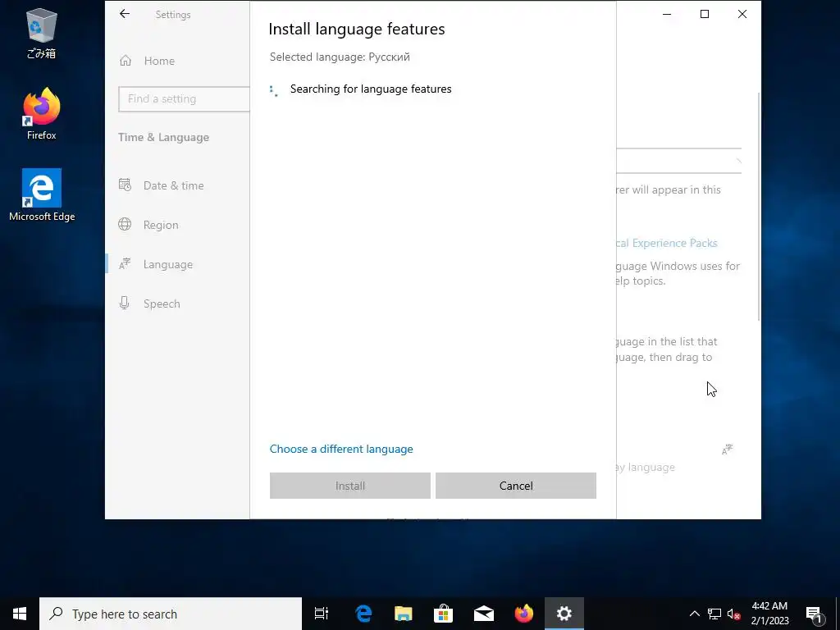Click the Install language features title
Screen dimensions: 840x630
[356, 29]
